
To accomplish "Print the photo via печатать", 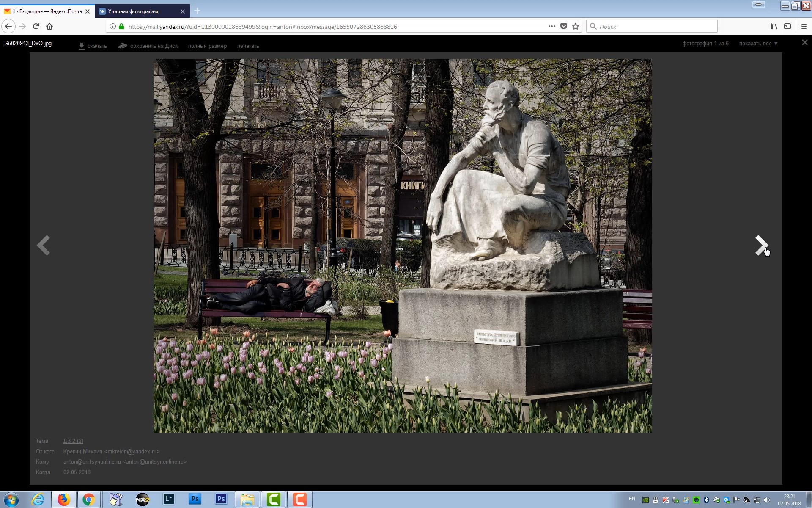I will [248, 46].
